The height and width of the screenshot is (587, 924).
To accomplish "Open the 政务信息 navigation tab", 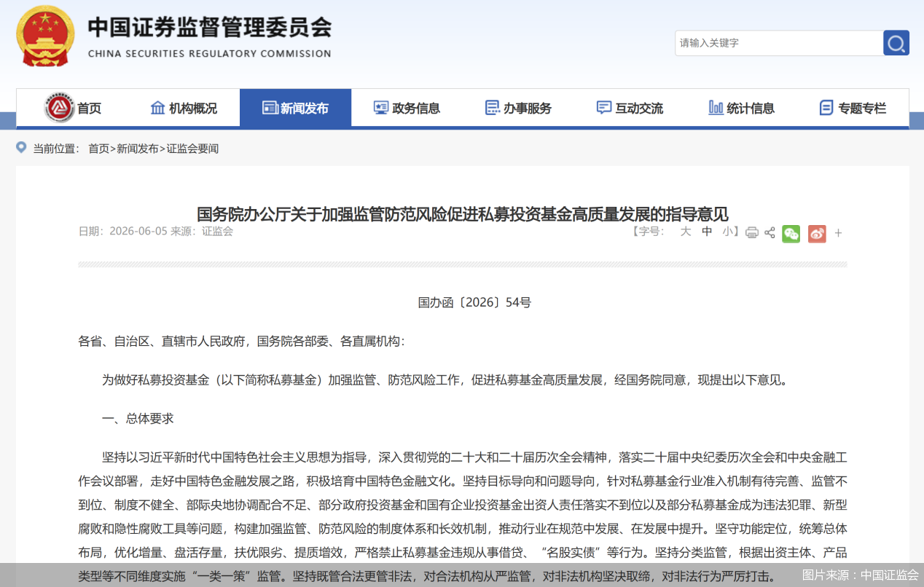I will pyautogui.click(x=407, y=108).
